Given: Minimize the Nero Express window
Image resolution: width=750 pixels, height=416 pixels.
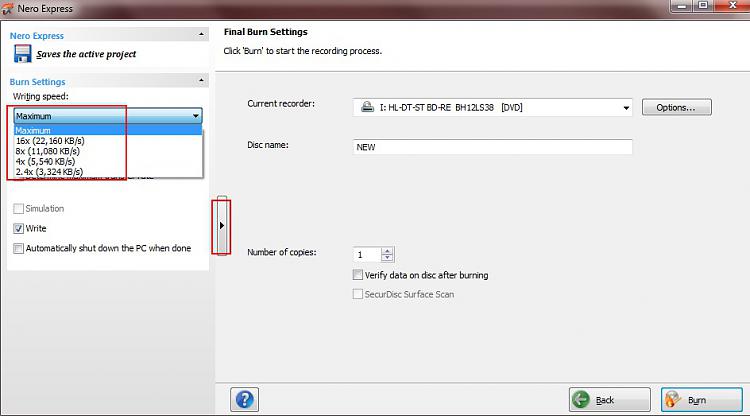Looking at the screenshot, I should click(682, 6).
